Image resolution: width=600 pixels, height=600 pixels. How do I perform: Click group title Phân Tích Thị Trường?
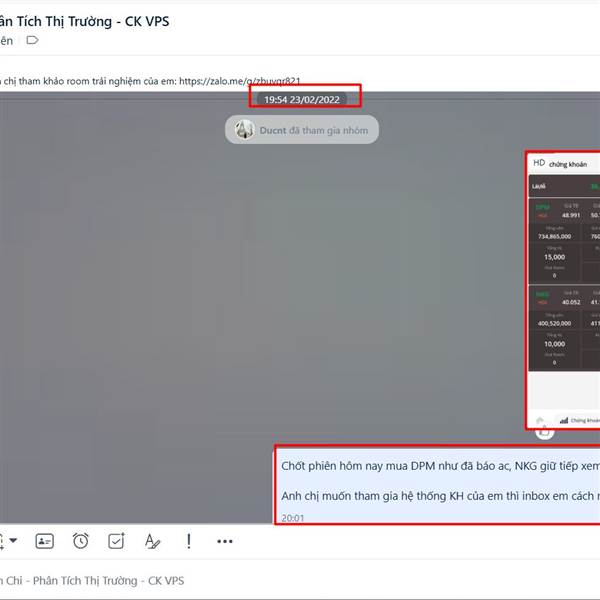click(84, 21)
